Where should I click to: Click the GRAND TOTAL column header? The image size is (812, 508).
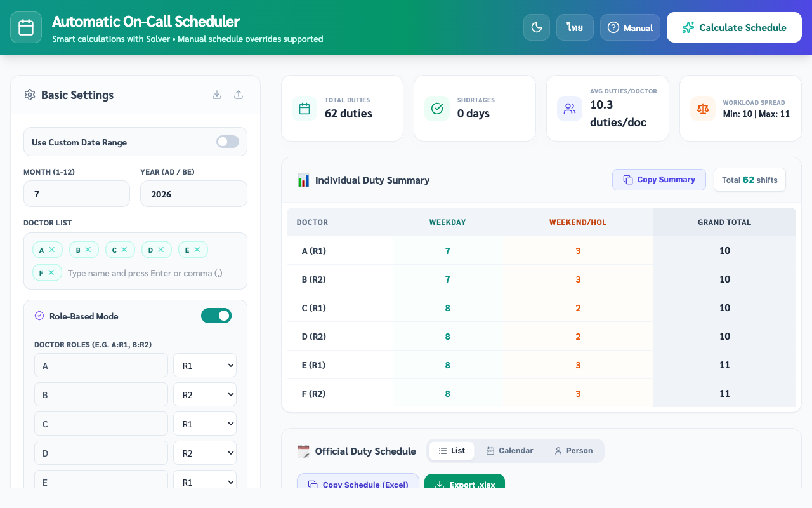tap(724, 222)
